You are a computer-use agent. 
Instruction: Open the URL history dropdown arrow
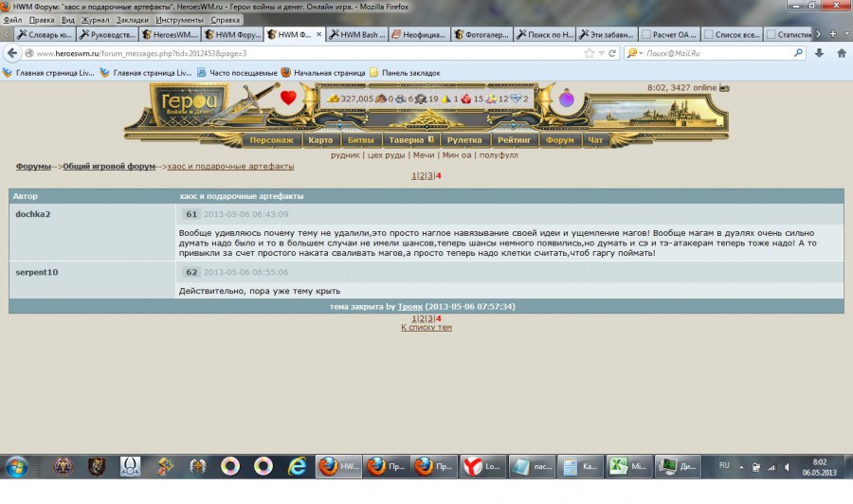(602, 53)
